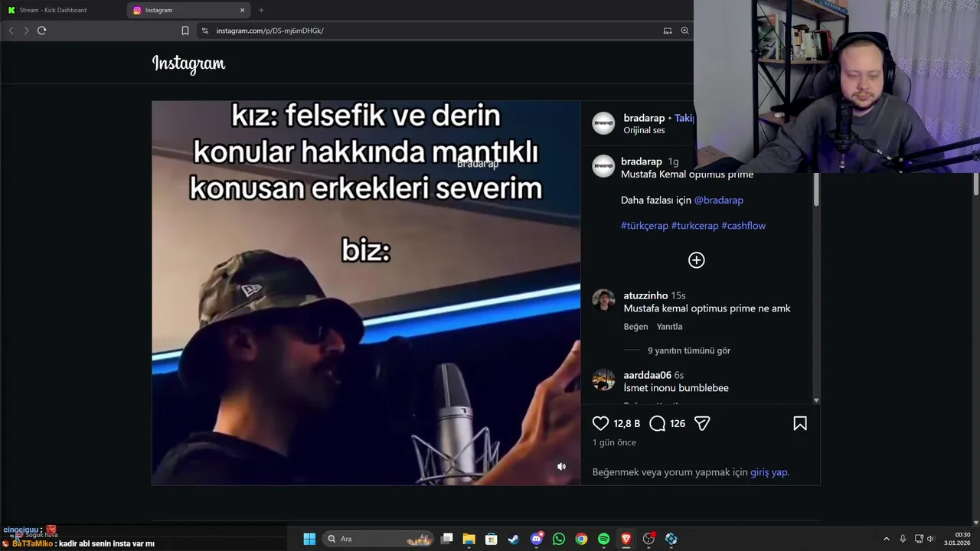Open the Windows Start menu
This screenshot has width=980, height=551.
[309, 539]
